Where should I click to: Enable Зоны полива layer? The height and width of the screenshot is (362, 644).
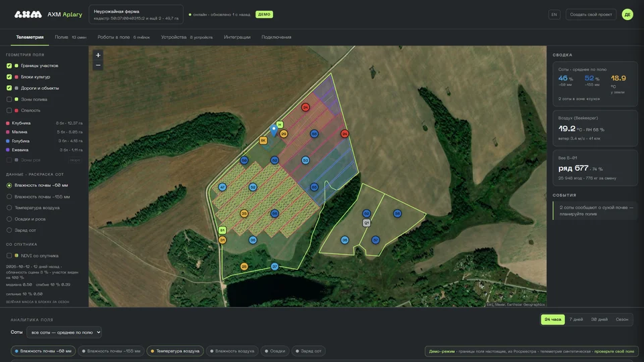click(x=9, y=99)
